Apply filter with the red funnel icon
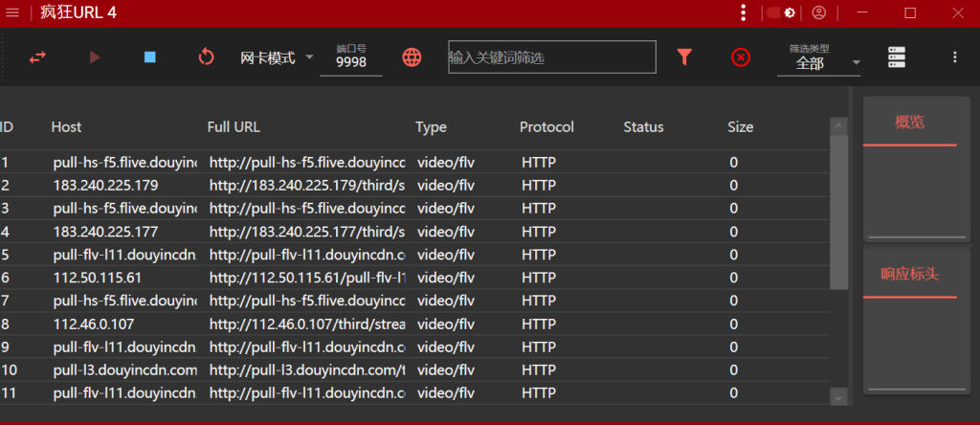The image size is (980, 425). click(685, 57)
